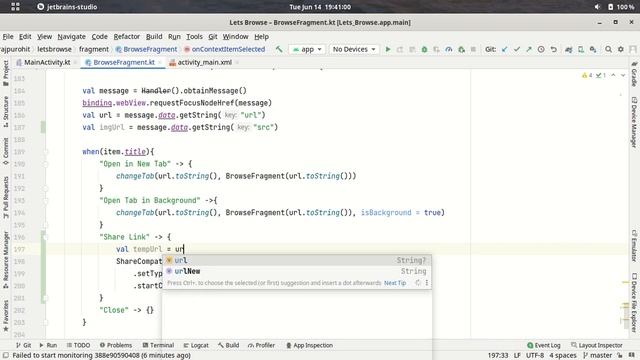Screen dimensions: 640x360
Task: Click Git Commit checkmark icon
Action: [517, 49]
